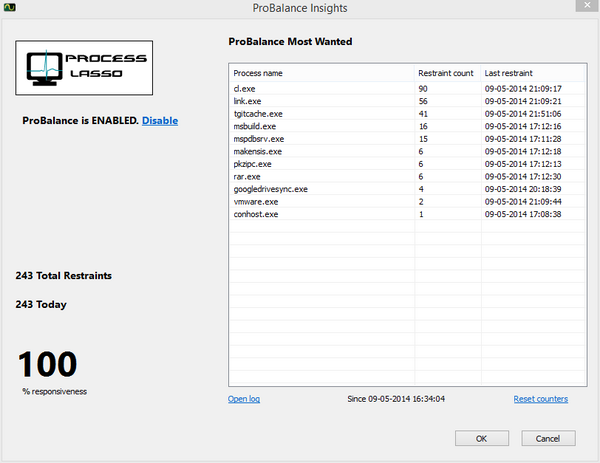The width and height of the screenshot is (600, 463).
Task: Sort by Restraint count column header
Action: 447,73
